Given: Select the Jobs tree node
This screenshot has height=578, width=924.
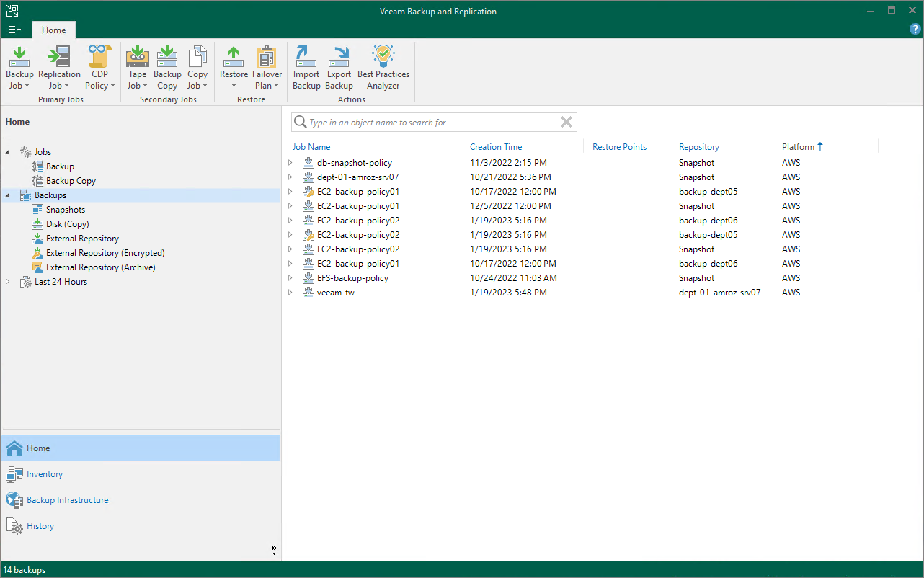Looking at the screenshot, I should point(43,152).
